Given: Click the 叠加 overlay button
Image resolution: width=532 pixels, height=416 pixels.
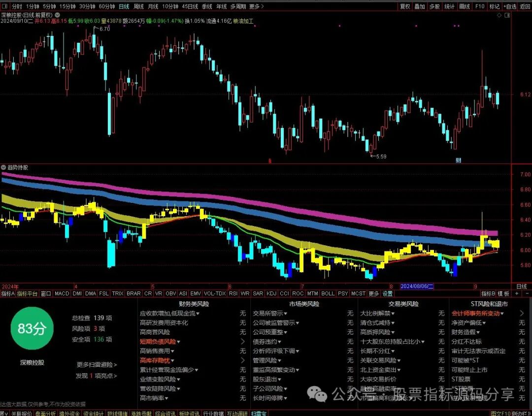Looking at the screenshot, I should [420, 6].
